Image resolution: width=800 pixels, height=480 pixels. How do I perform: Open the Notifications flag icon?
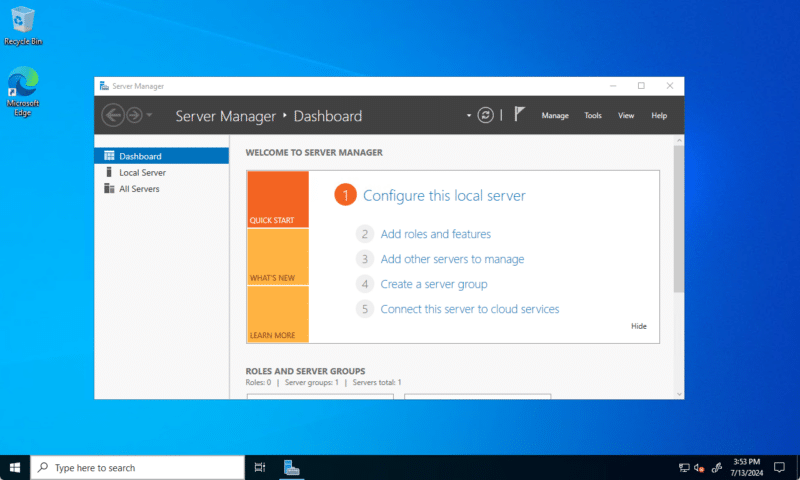coord(519,115)
